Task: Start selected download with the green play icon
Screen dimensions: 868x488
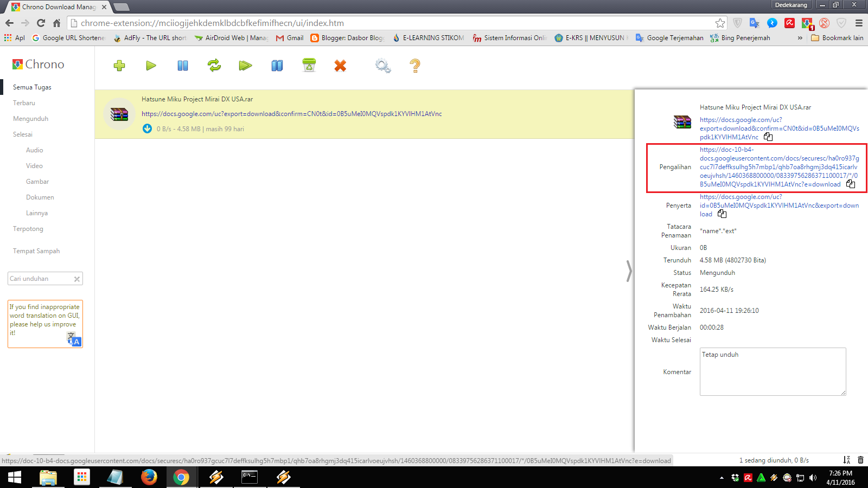Action: pos(151,66)
